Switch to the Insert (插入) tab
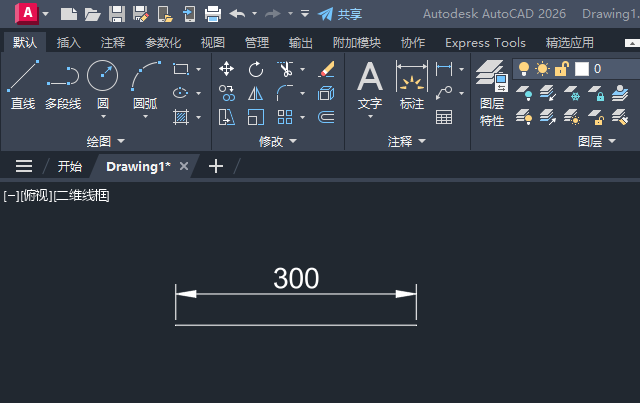This screenshot has height=403, width=640. pos(69,43)
